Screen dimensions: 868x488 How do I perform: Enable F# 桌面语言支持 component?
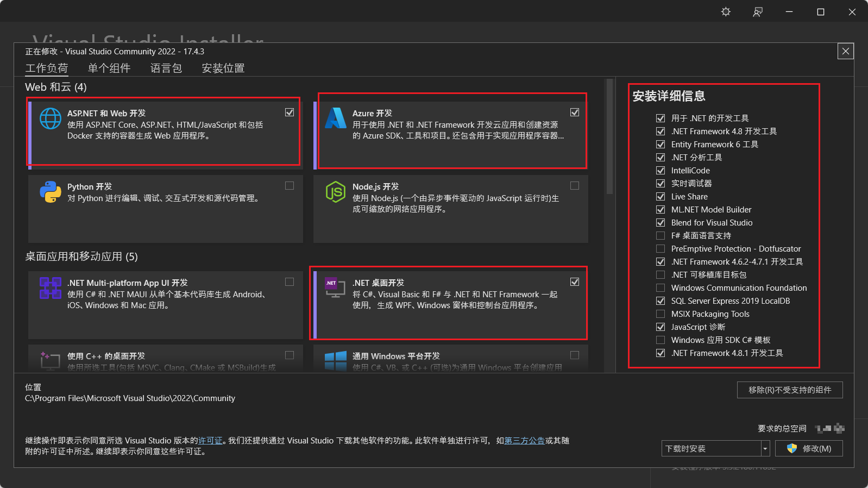pyautogui.click(x=661, y=235)
